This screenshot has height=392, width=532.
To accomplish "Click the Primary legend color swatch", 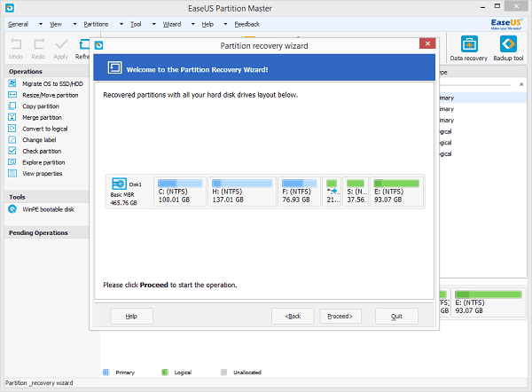I will pyautogui.click(x=106, y=372).
